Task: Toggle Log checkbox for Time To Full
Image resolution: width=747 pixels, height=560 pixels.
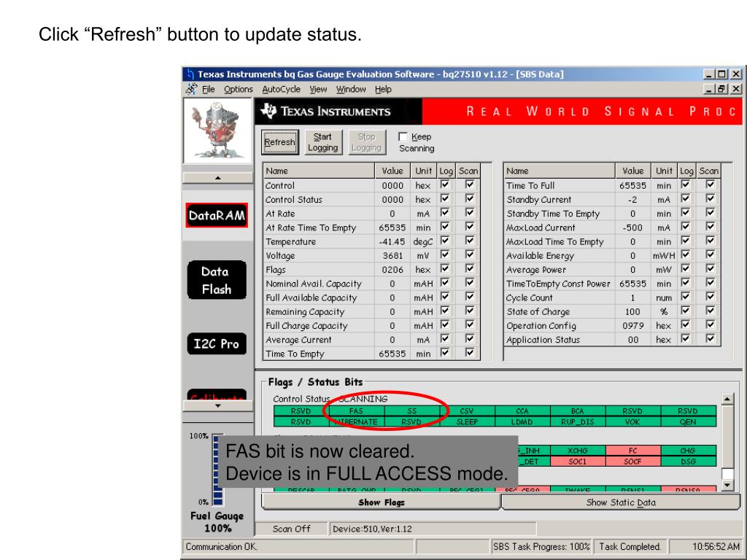Action: tap(686, 184)
